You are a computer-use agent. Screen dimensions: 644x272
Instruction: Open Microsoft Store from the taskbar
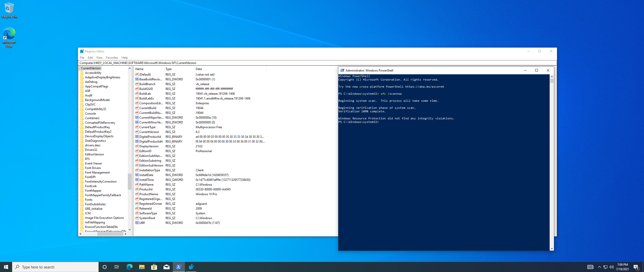(154, 267)
